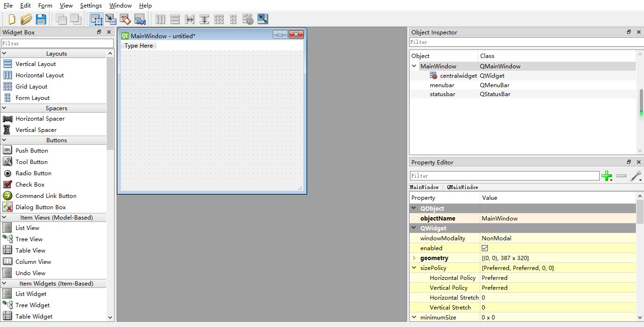The width and height of the screenshot is (644, 327).
Task: Collapse MainWindow node in Object Inspector
Action: click(414, 66)
